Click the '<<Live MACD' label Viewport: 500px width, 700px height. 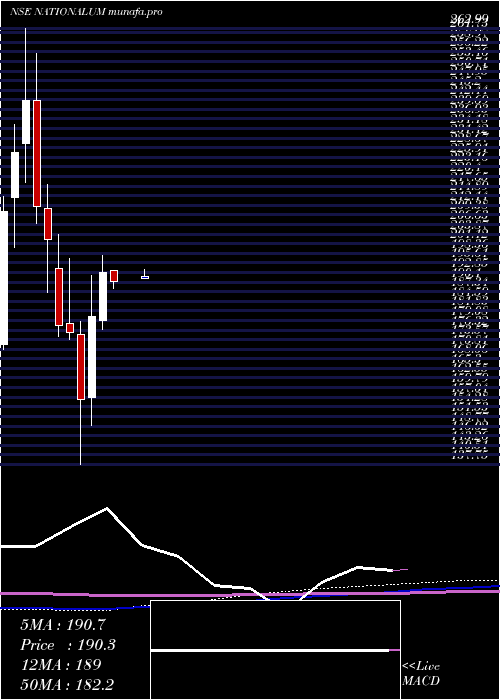[421, 674]
